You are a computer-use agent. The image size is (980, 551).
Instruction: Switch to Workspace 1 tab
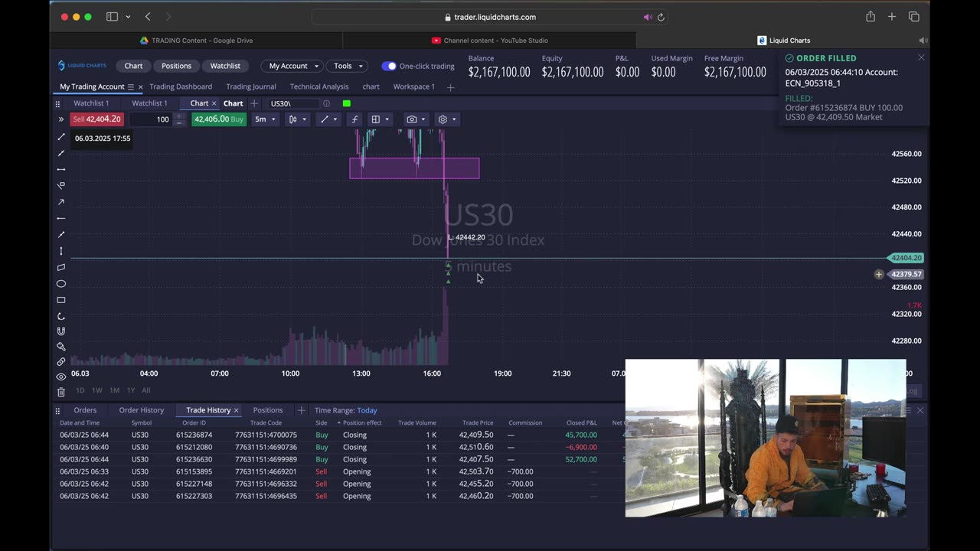point(414,86)
